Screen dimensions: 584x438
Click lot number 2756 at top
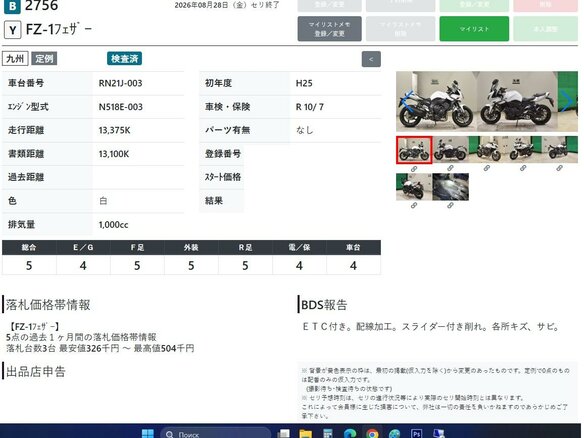pos(41,6)
